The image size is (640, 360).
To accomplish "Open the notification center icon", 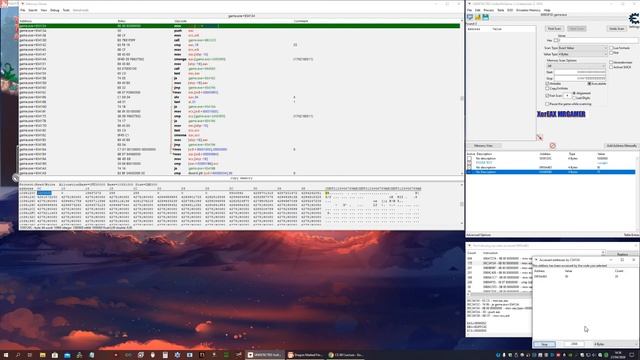I will click(x=632, y=355).
